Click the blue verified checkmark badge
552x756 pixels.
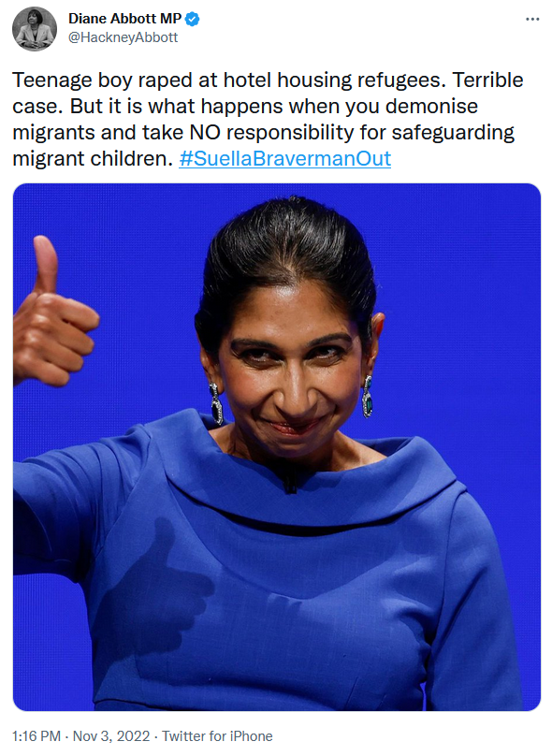click(193, 19)
